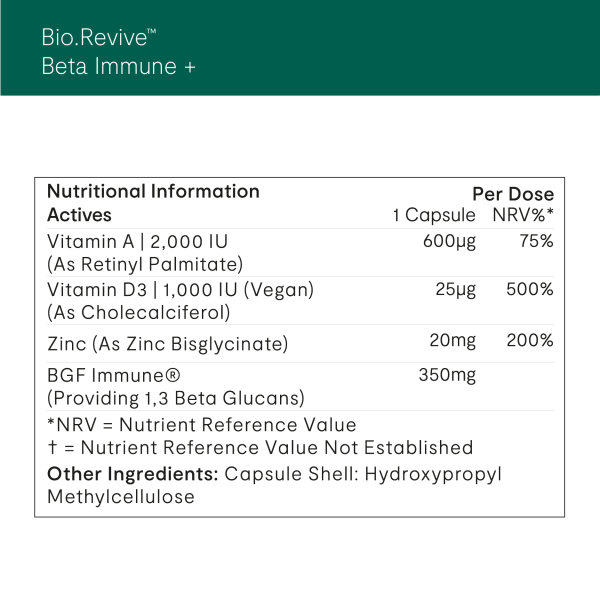Screen dimensions: 600x600
Task: Select the Vitamin A 2,000 IU row
Action: (x=144, y=242)
